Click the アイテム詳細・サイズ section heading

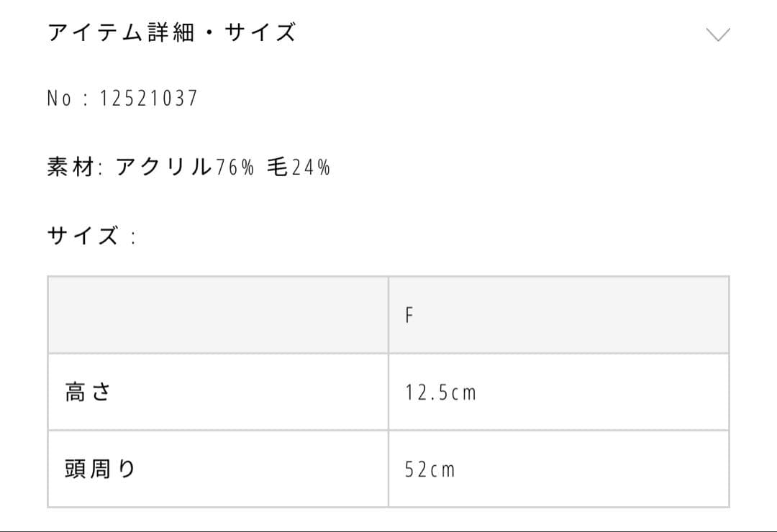coord(171,33)
